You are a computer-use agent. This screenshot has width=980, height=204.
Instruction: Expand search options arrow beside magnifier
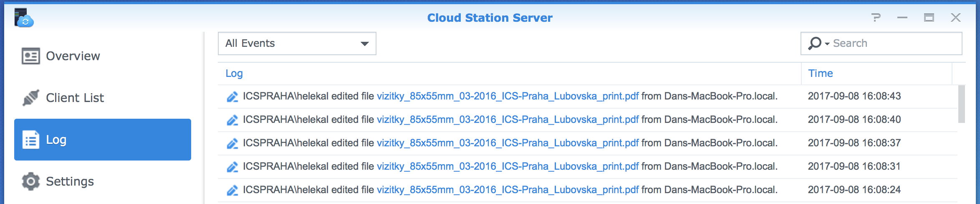coord(827,44)
